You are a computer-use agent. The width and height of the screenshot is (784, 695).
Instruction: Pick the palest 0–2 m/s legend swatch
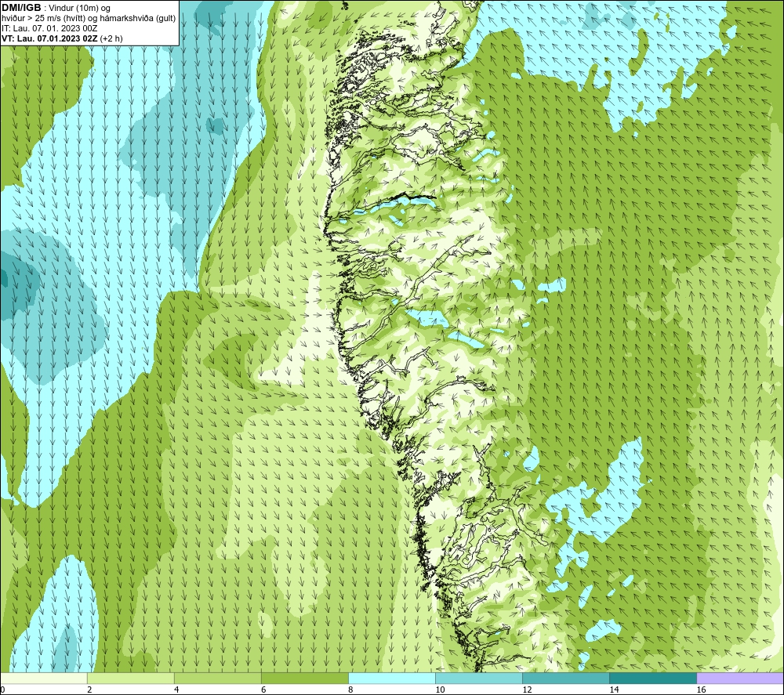click(x=43, y=678)
